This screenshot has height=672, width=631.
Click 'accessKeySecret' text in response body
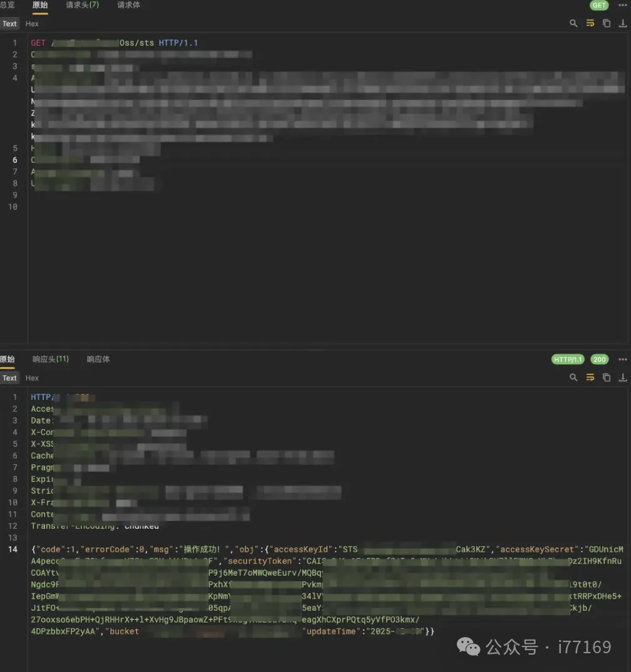coord(537,549)
